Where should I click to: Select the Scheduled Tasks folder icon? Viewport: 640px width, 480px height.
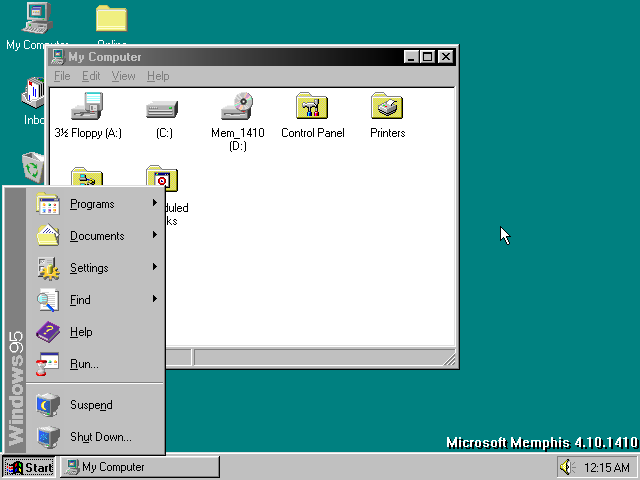[162, 178]
